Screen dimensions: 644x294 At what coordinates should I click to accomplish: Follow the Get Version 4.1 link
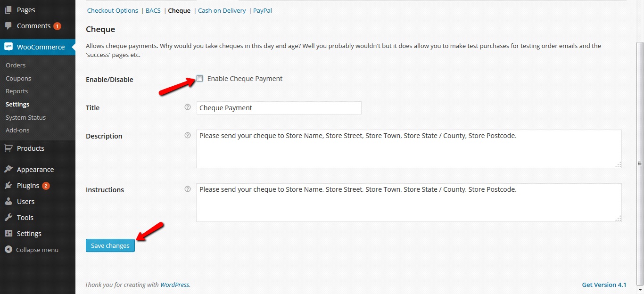[x=604, y=285]
